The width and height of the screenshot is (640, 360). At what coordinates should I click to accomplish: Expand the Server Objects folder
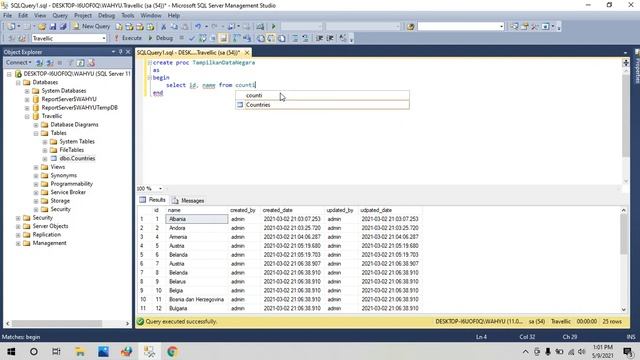click(18, 226)
